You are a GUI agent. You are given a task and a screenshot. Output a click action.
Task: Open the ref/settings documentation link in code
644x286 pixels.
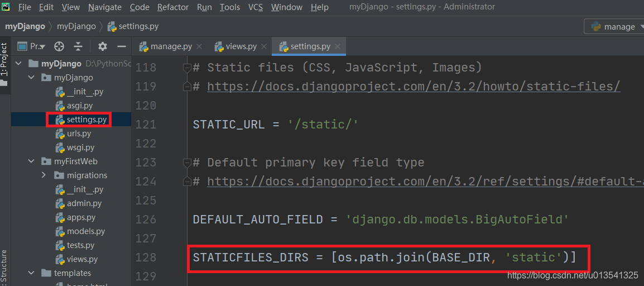(425, 182)
